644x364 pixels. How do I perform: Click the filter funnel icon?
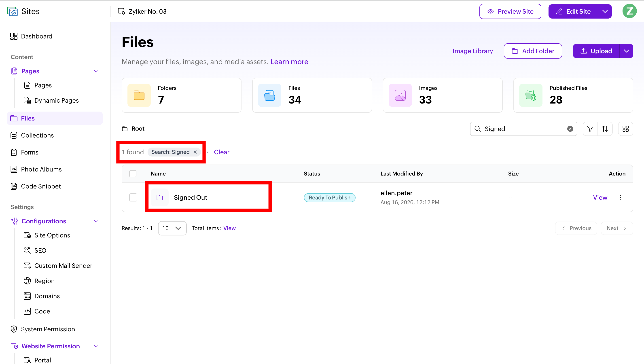590,129
